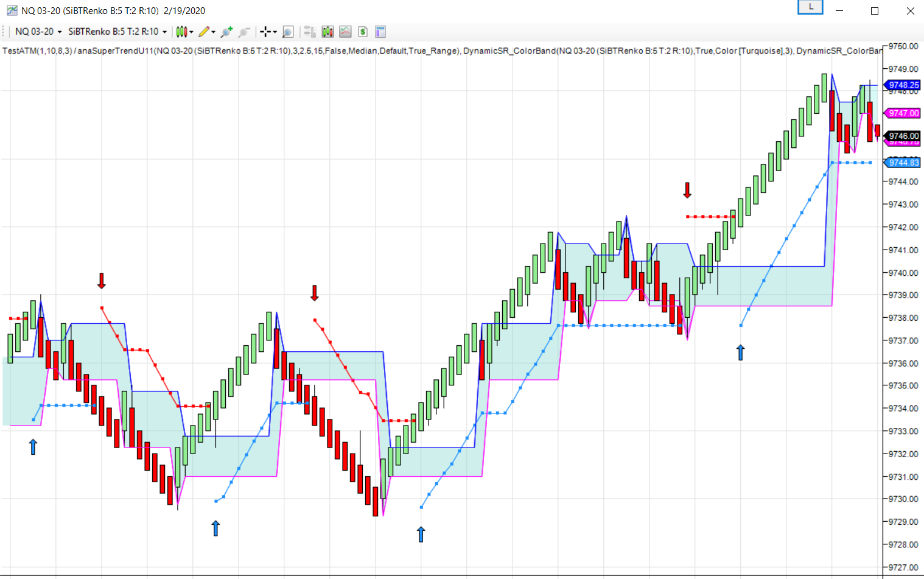The image size is (924, 579).
Task: Click the 9741.00 price axis label
Action: 903,250
